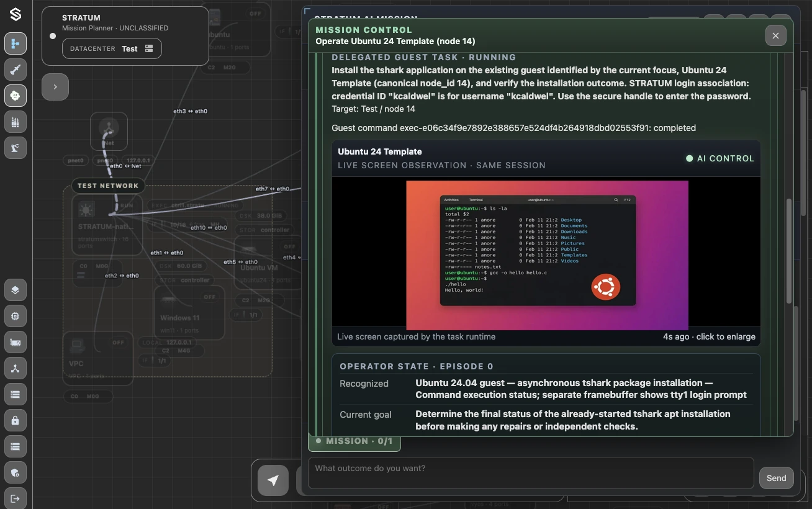This screenshot has width=812, height=509.
Task: Click the server icon beside Datacenter Test
Action: (x=149, y=48)
